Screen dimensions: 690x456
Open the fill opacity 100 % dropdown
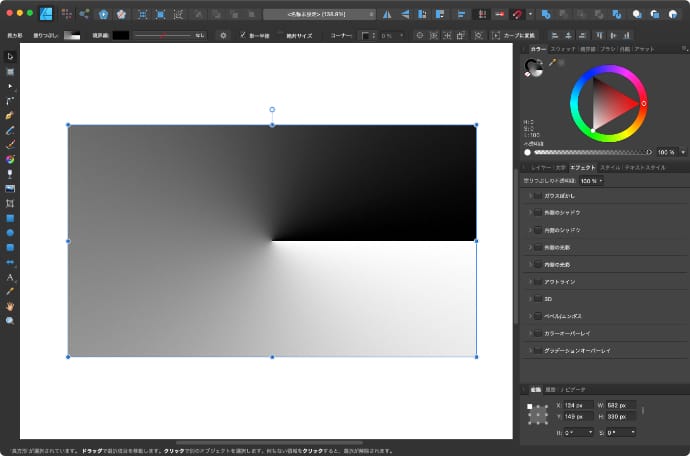(x=591, y=181)
